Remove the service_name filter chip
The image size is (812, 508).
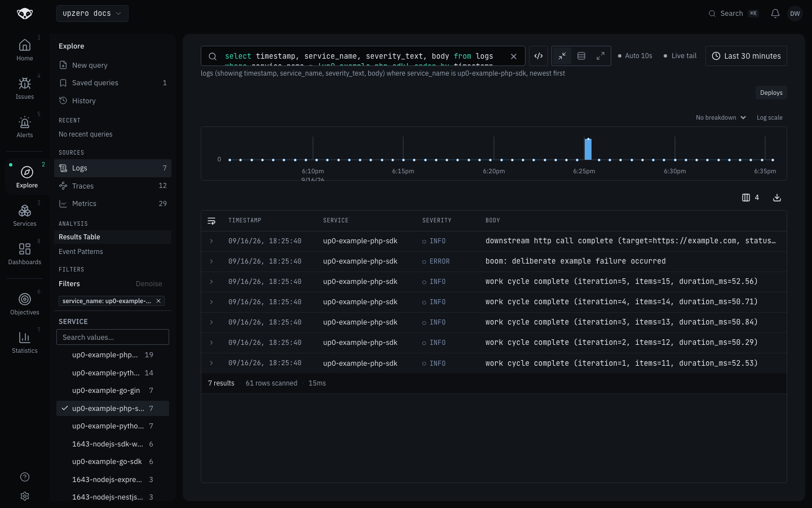pyautogui.click(x=159, y=301)
